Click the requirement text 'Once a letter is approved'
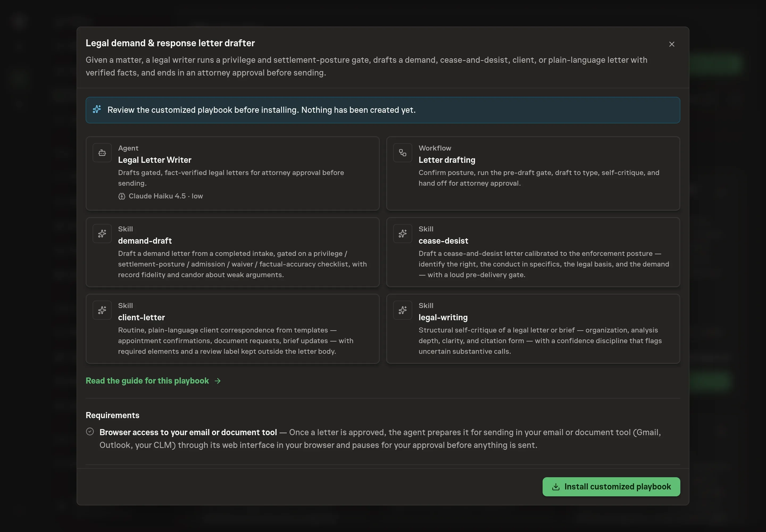Screen dimensions: 766x532 tap(380, 439)
